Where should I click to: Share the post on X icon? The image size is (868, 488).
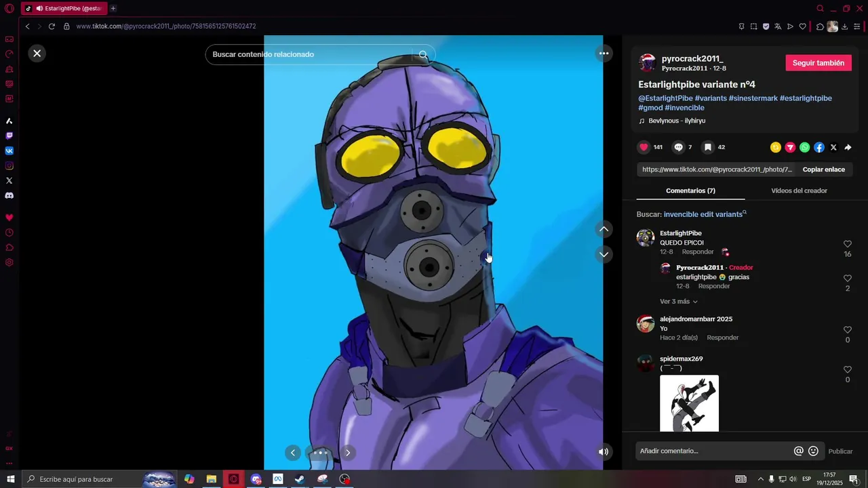[x=833, y=147]
